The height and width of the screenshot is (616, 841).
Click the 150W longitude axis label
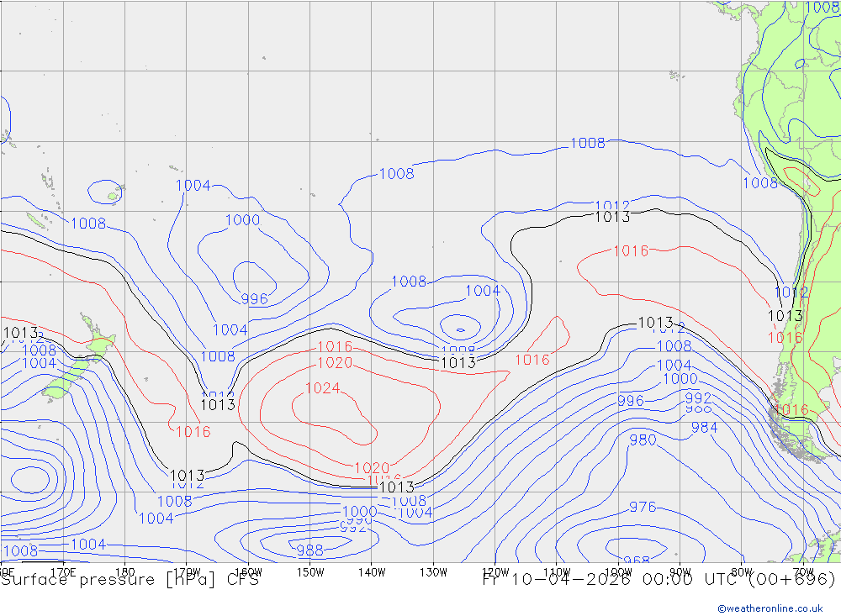tap(310, 572)
